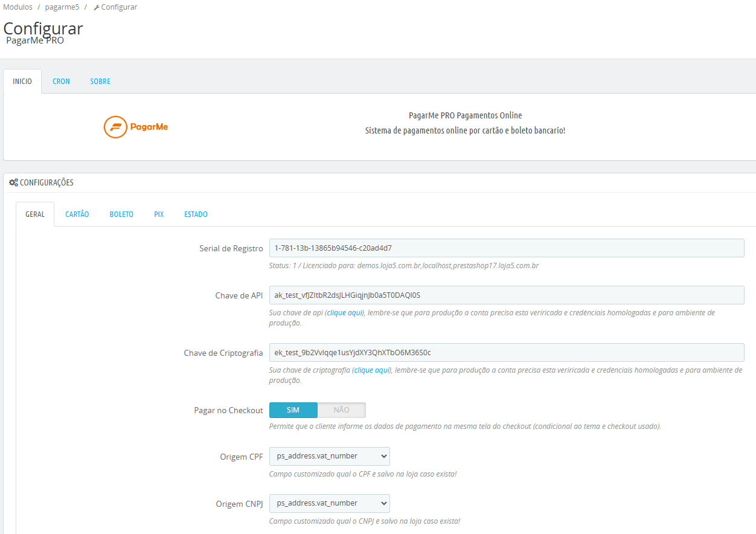Open the SOBRE tab

coord(100,82)
